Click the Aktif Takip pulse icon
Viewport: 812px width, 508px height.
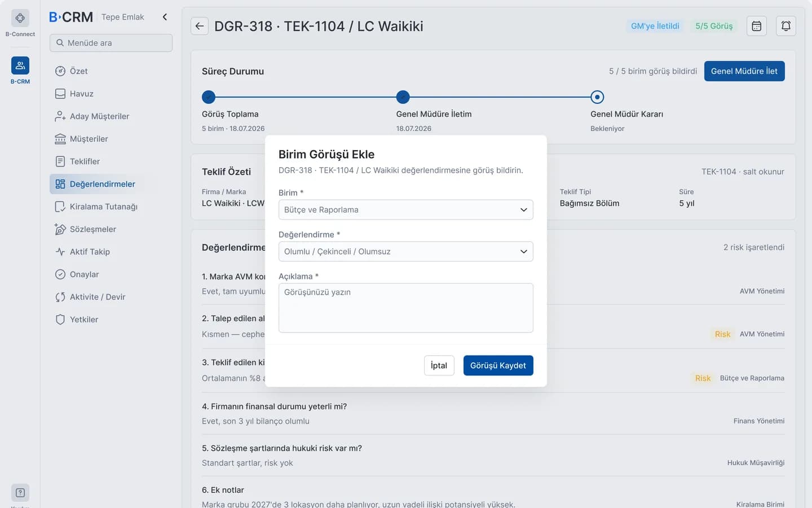(x=60, y=252)
